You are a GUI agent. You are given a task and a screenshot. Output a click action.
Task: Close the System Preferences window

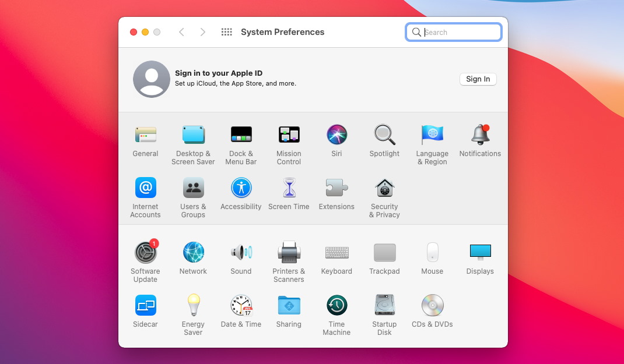click(134, 32)
